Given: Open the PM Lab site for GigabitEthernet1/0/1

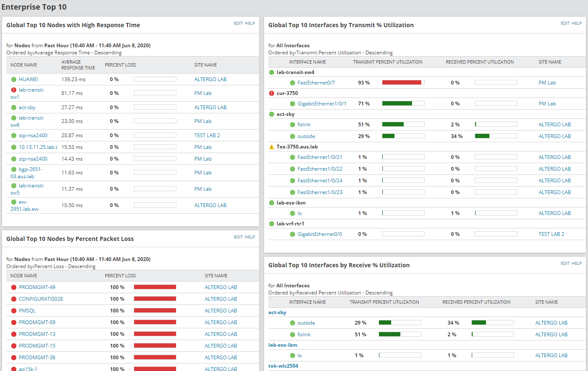Looking at the screenshot, I should tap(547, 104).
